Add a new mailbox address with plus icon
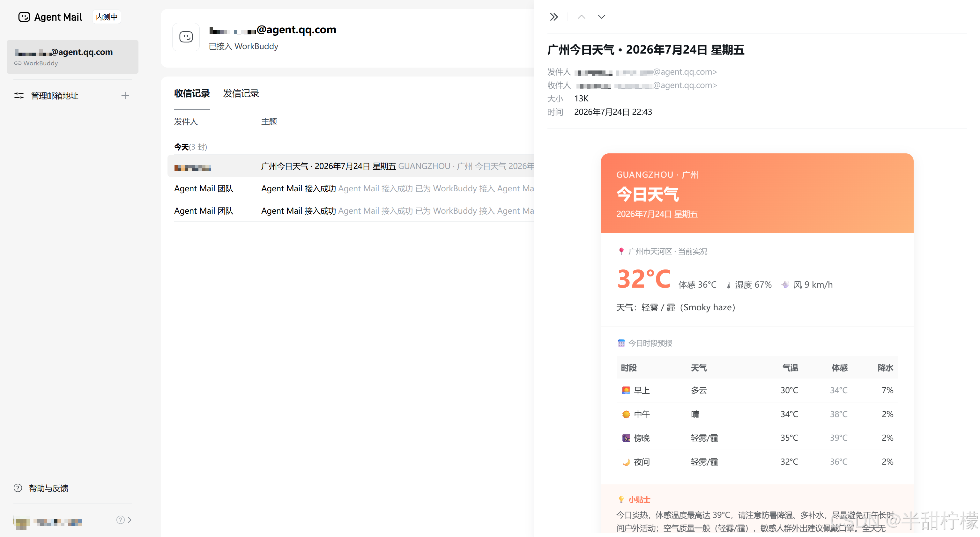Image resolution: width=980 pixels, height=537 pixels. point(125,96)
